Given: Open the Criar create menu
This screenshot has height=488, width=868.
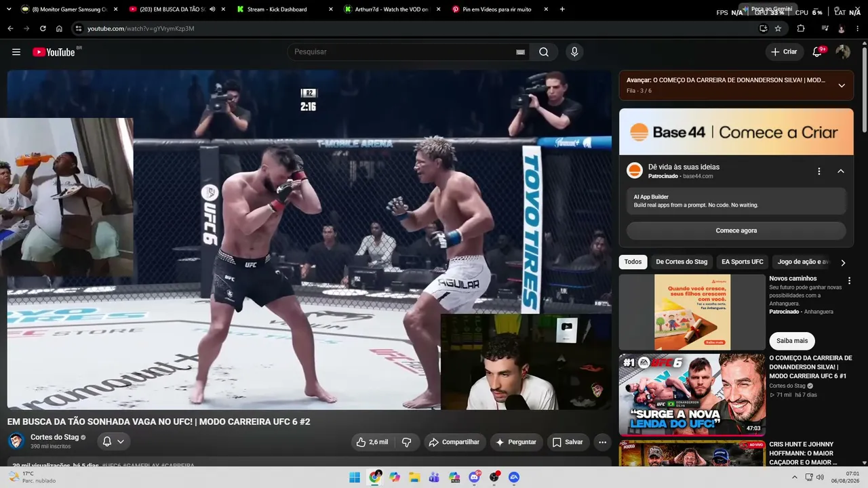Looking at the screenshot, I should (784, 52).
